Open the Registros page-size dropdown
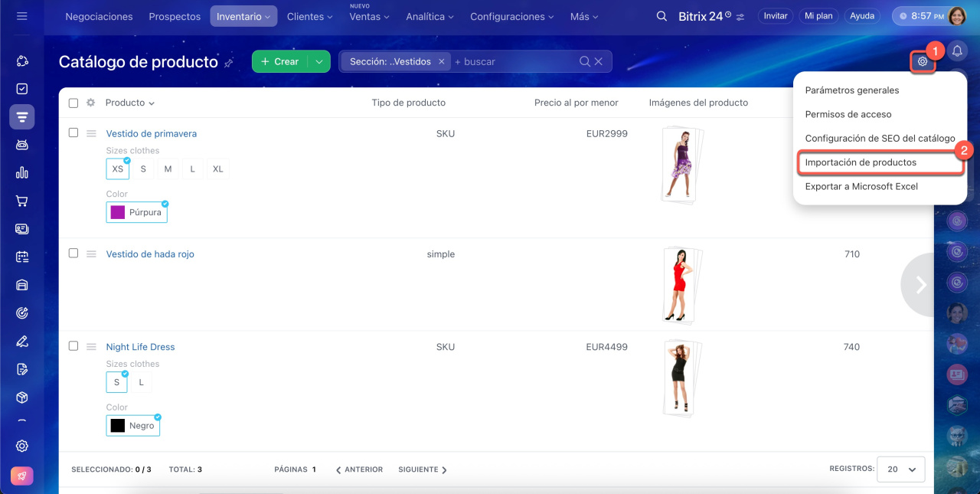Viewport: 980px width, 494px height. point(901,469)
